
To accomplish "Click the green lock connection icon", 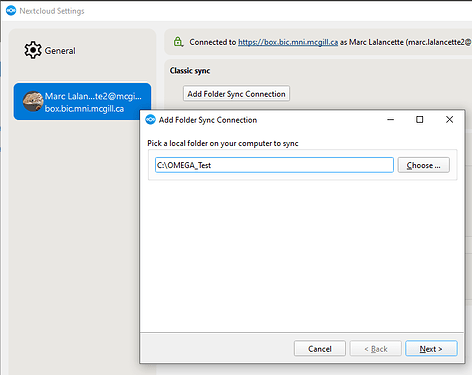I will click(178, 42).
